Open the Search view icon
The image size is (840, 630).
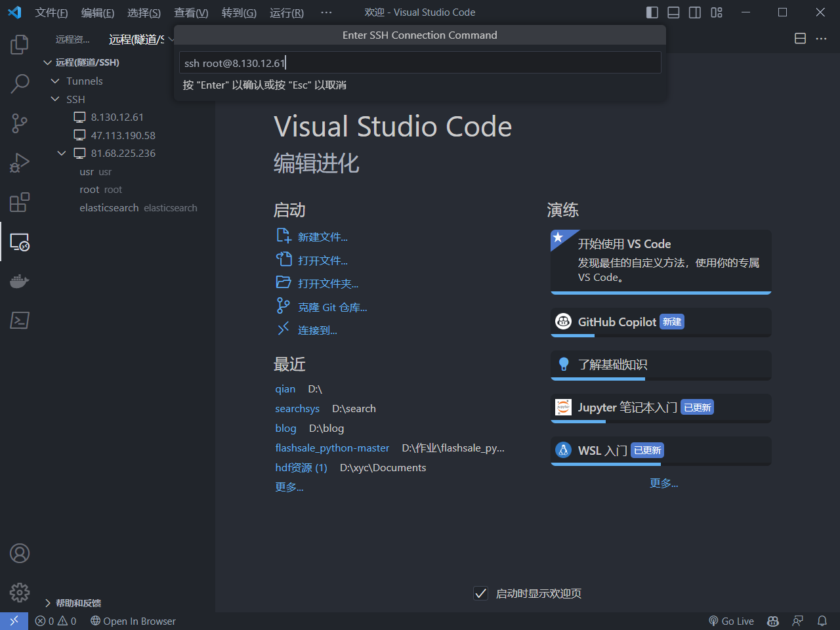[20, 83]
